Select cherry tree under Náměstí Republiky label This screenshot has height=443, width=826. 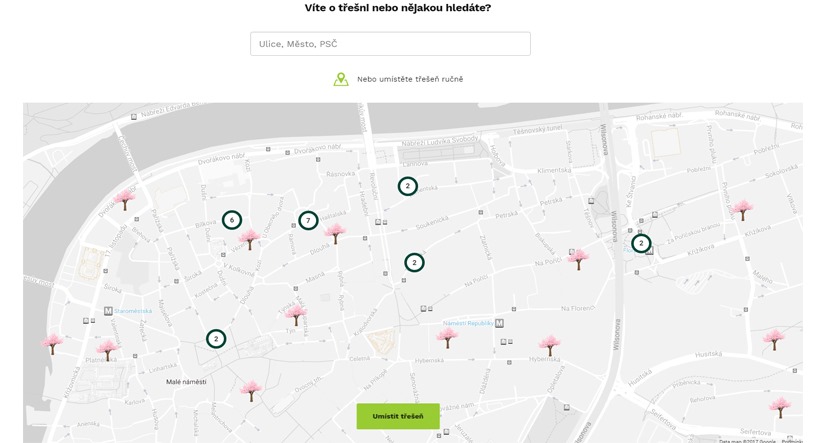[447, 338]
